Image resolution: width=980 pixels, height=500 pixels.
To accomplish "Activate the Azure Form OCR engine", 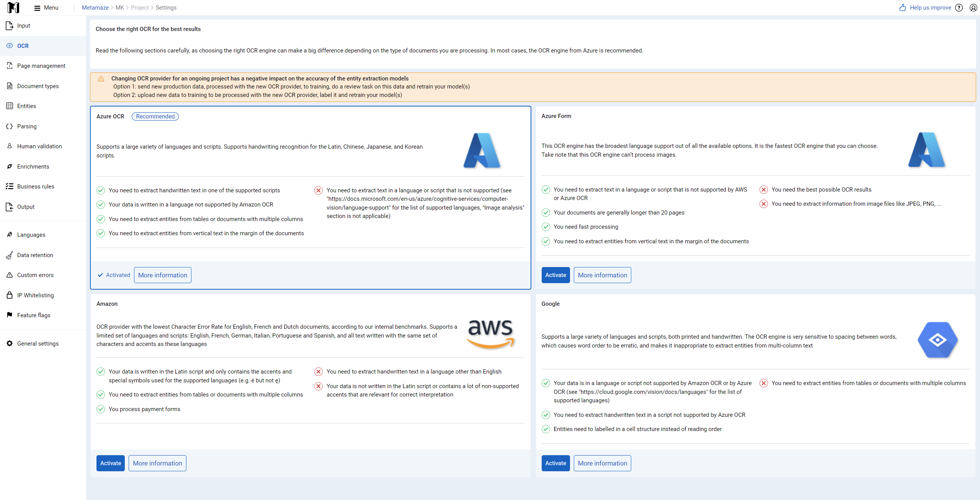I will (x=555, y=275).
